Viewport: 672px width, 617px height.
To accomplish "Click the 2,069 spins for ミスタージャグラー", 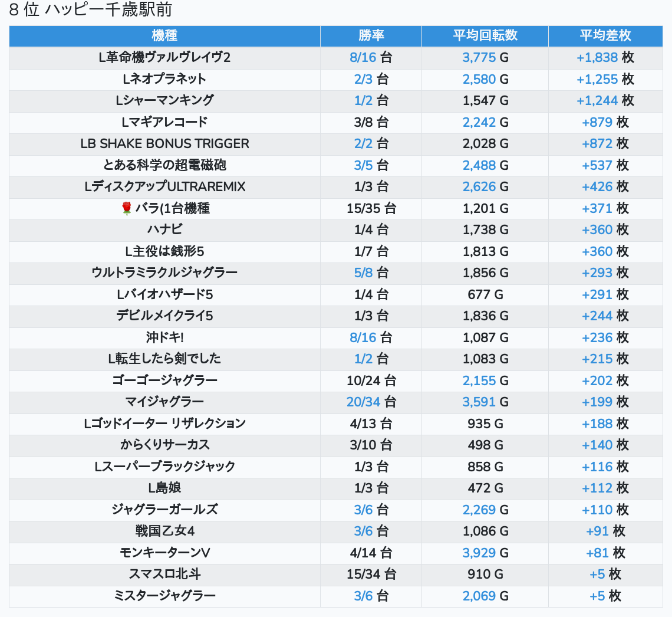I will 479,596.
